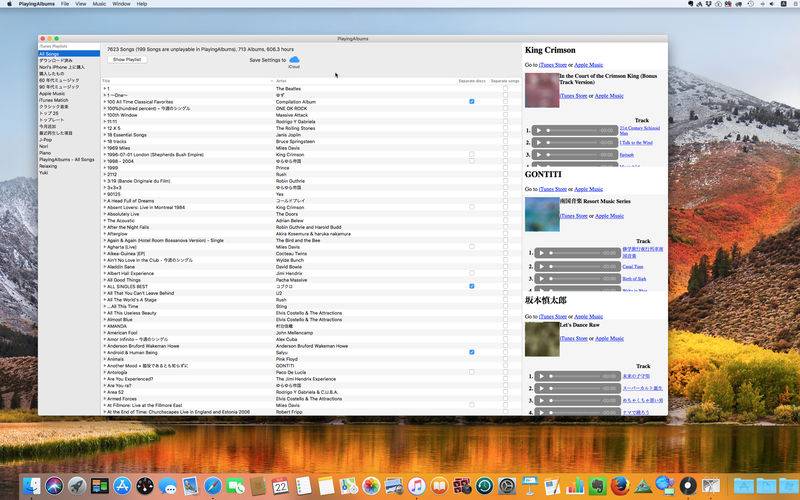Open GONTITI artist Apple Music link

588,189
